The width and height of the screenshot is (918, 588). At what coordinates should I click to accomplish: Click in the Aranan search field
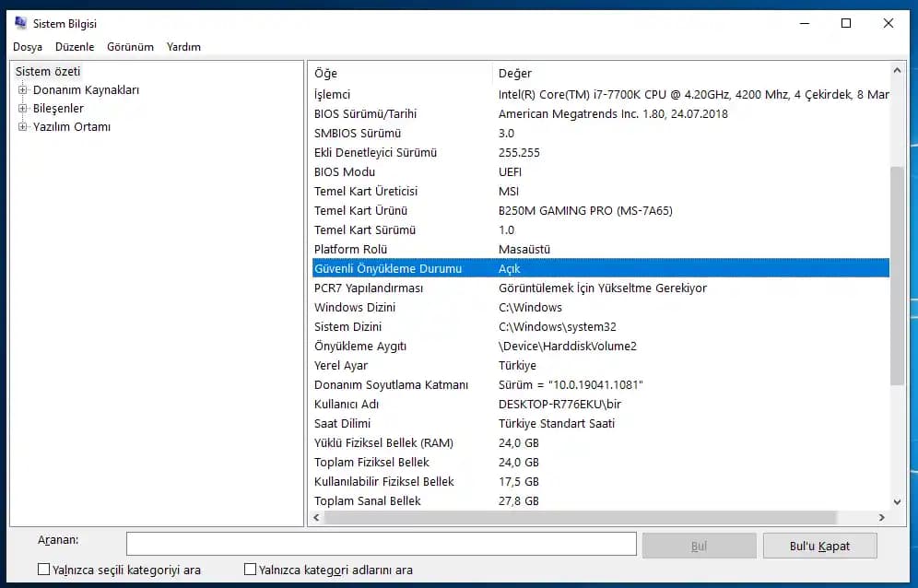click(x=381, y=545)
